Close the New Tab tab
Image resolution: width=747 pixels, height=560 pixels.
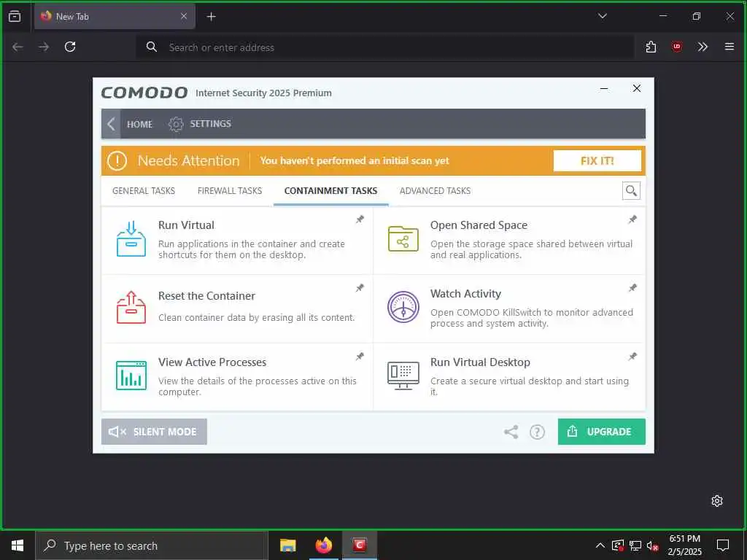click(x=184, y=16)
